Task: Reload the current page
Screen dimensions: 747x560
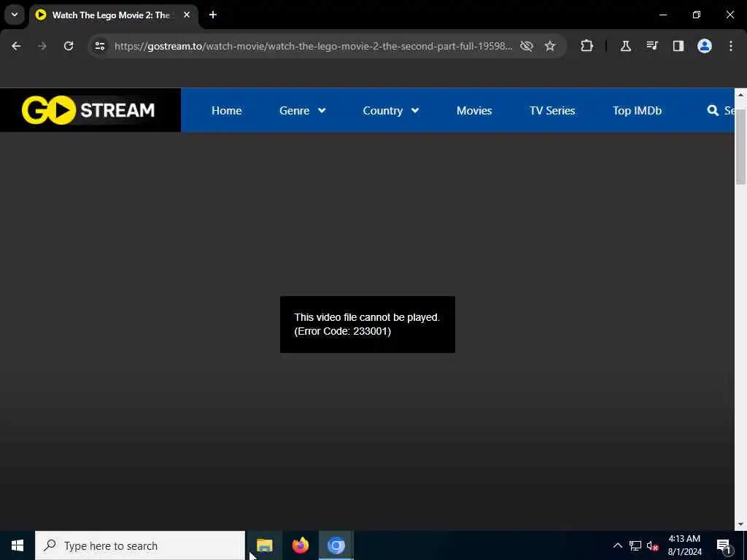Action: (69, 46)
